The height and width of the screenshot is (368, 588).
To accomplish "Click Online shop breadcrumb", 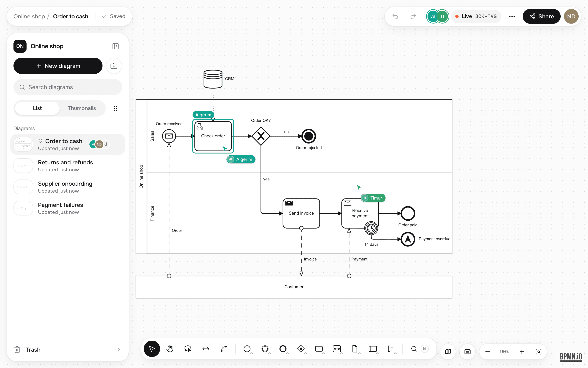I will [29, 16].
